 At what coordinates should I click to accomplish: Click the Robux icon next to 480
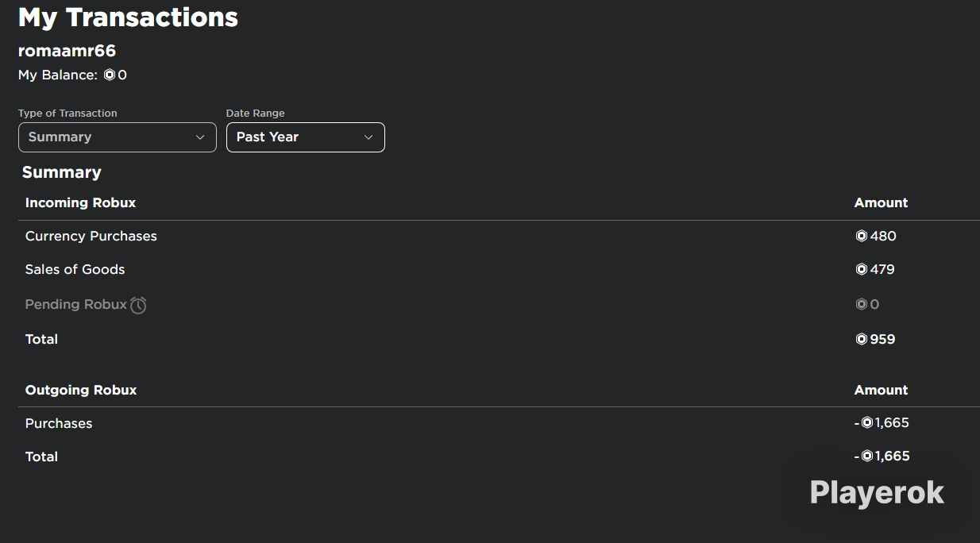[861, 236]
